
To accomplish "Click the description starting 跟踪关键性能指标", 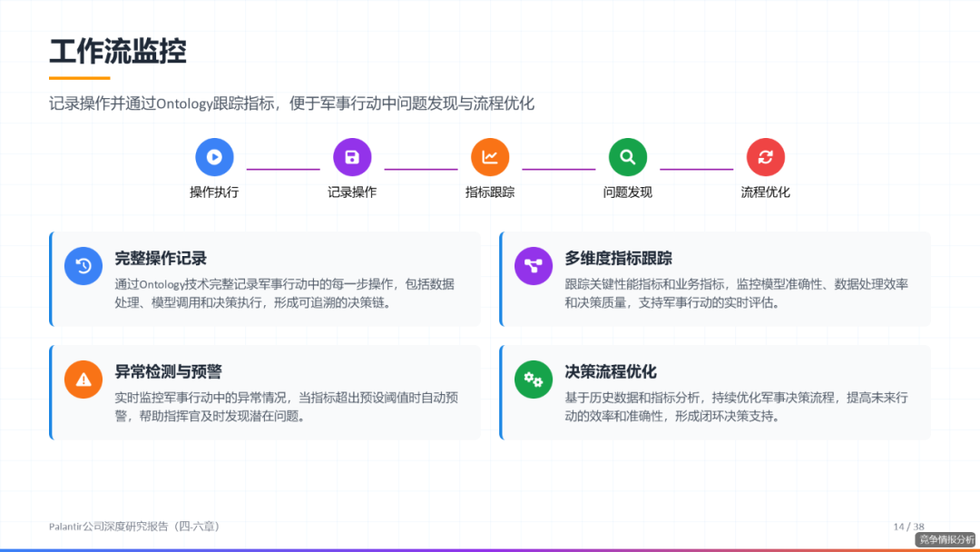I will [736, 293].
